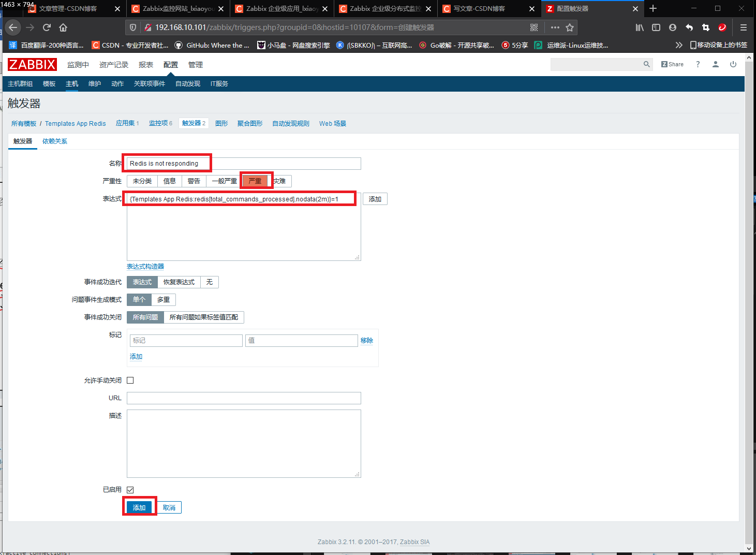Open the 资产记录 top menu
Viewport: 756px width, 555px height.
[114, 65]
